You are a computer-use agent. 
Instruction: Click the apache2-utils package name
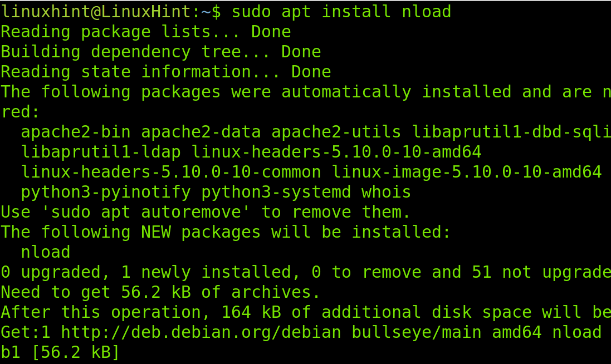pyautogui.click(x=336, y=132)
